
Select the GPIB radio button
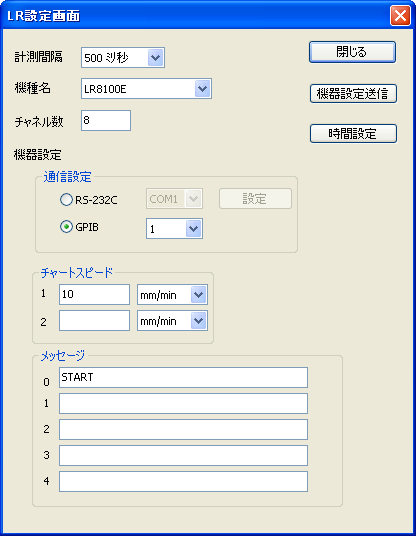pyautogui.click(x=66, y=227)
